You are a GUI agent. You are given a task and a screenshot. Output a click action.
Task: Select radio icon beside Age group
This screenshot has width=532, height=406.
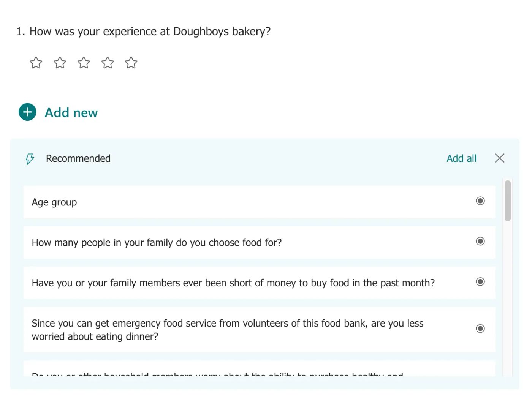tap(480, 201)
